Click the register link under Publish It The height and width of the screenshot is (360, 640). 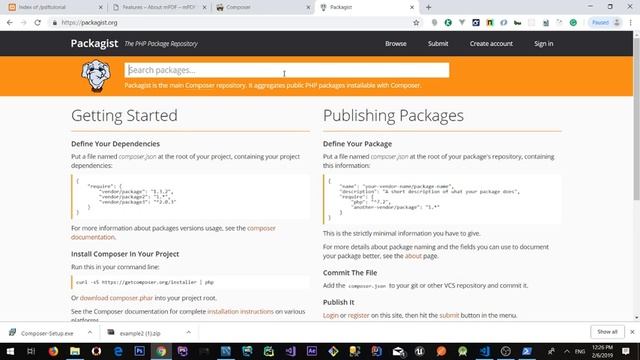pyautogui.click(x=358, y=316)
